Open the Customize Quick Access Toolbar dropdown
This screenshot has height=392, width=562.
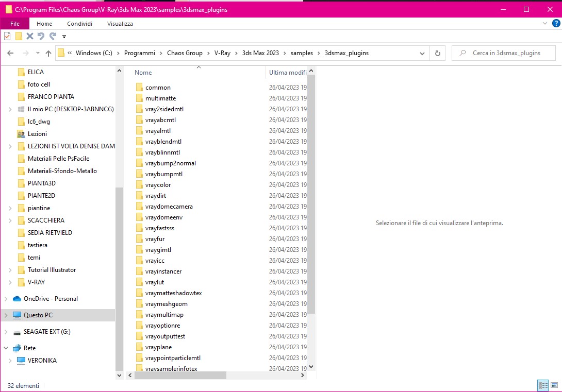click(x=64, y=36)
